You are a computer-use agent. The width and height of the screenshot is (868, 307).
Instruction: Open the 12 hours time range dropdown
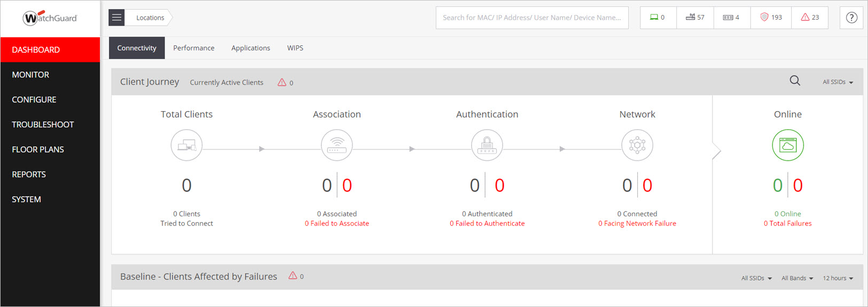click(838, 278)
